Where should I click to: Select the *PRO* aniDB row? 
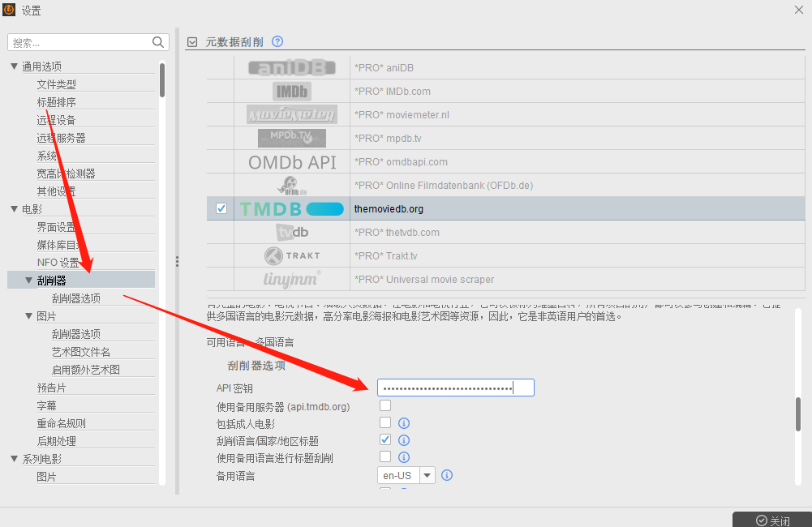pos(506,68)
